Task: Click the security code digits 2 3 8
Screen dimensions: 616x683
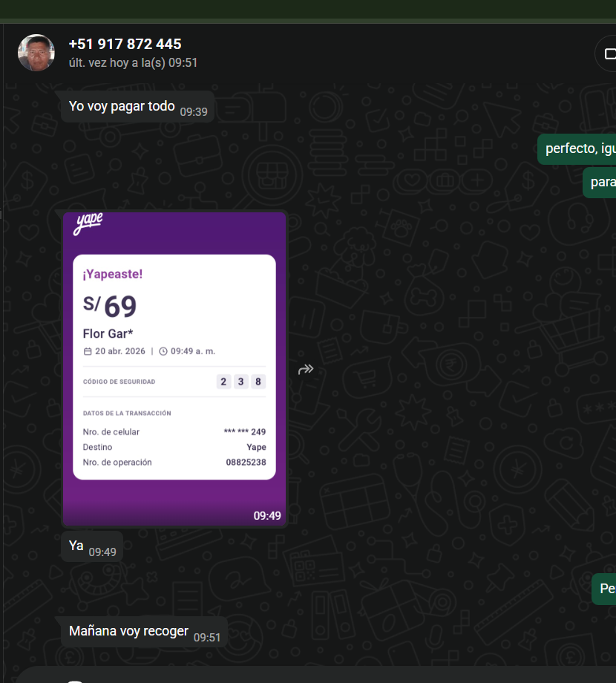Action: pyautogui.click(x=240, y=382)
